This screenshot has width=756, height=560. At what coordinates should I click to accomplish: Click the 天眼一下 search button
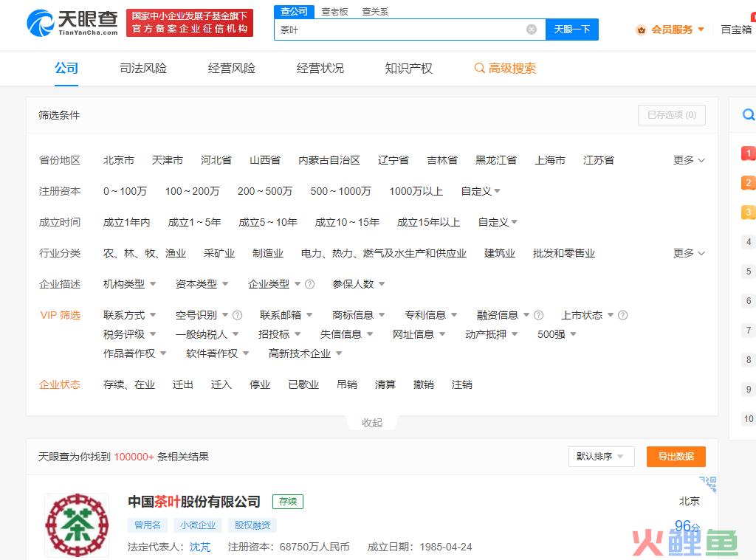pos(572,30)
